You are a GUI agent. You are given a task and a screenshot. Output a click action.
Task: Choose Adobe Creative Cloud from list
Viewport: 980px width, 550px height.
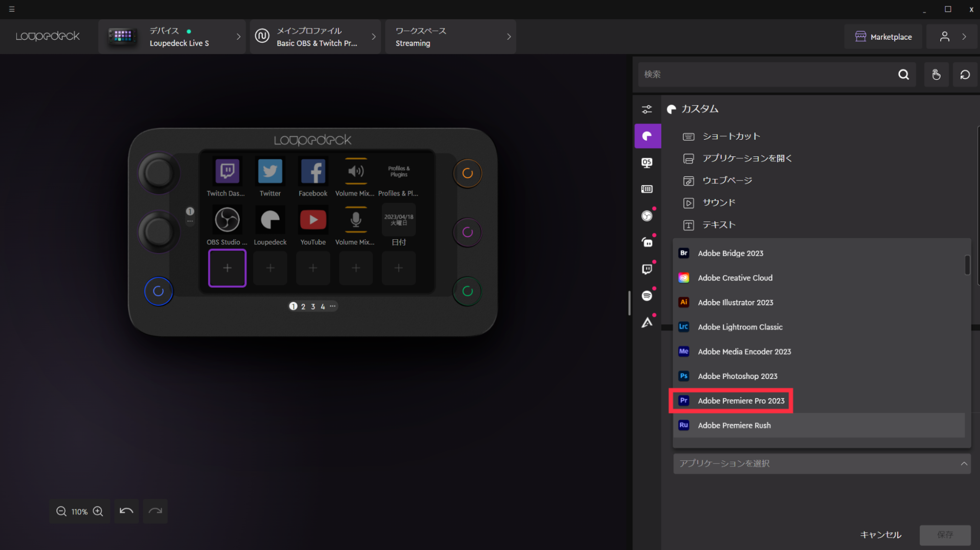(819, 277)
